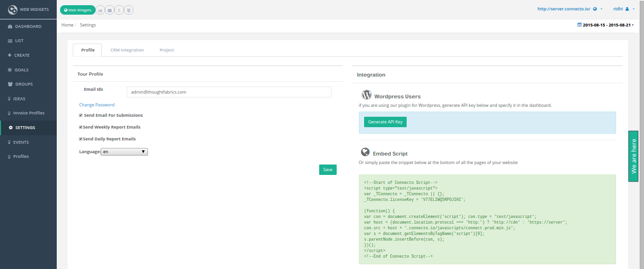This screenshot has height=269, width=644.
Task: Click the List icon in sidebar
Action: coord(10,41)
